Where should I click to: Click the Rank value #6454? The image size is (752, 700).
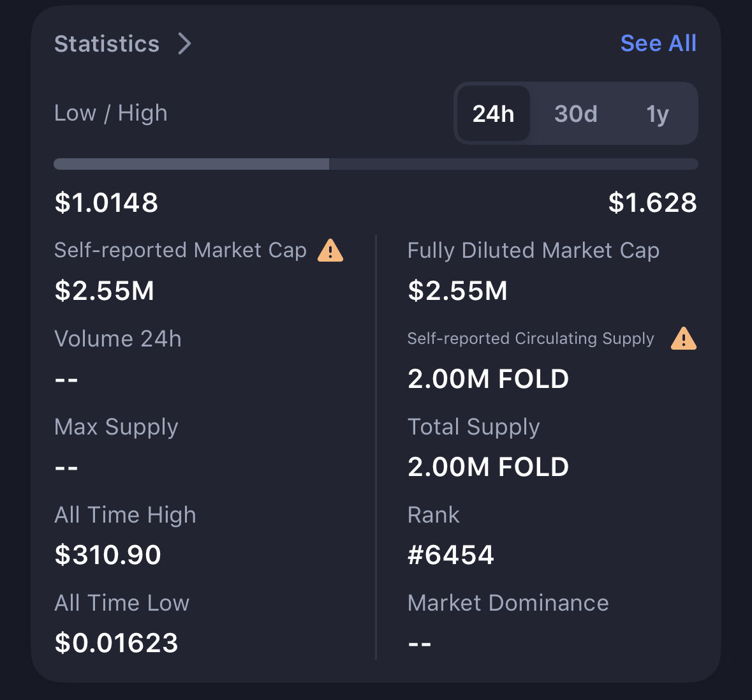tap(450, 555)
